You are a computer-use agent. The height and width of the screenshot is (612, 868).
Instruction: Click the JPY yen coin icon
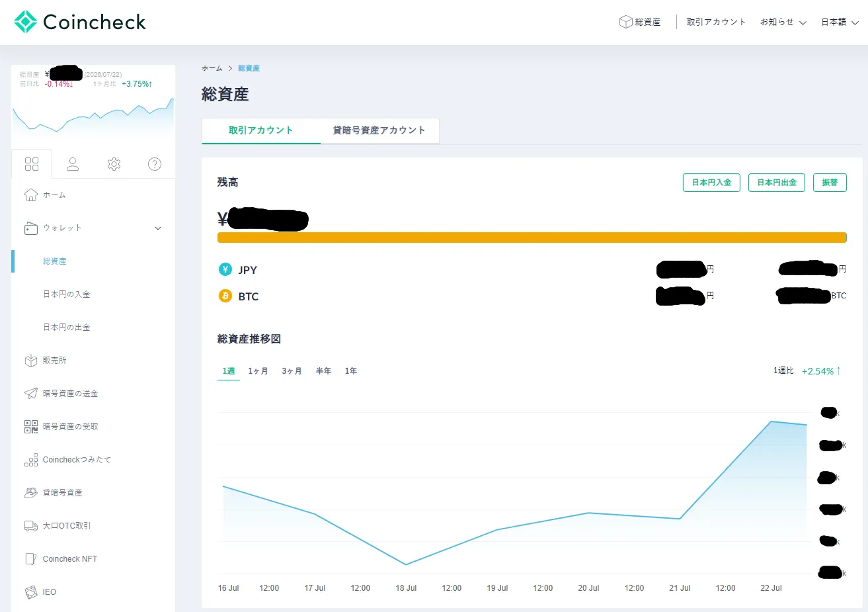225,269
